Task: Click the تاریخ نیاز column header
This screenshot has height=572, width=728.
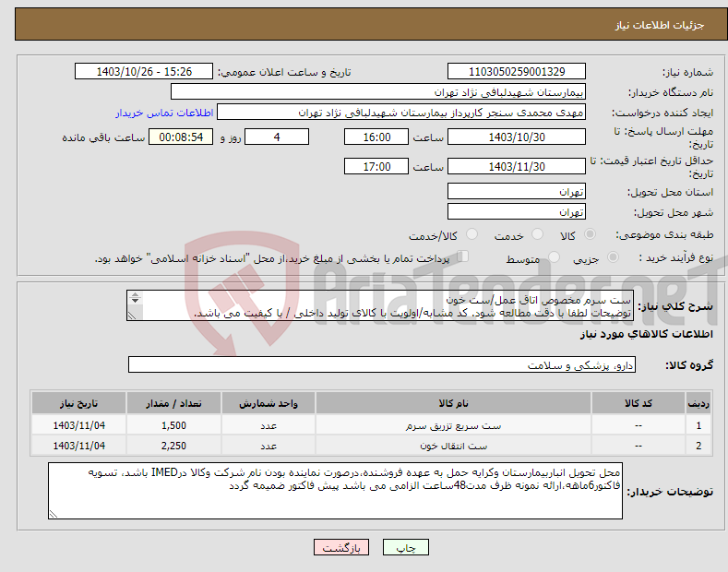Action: tap(79, 403)
